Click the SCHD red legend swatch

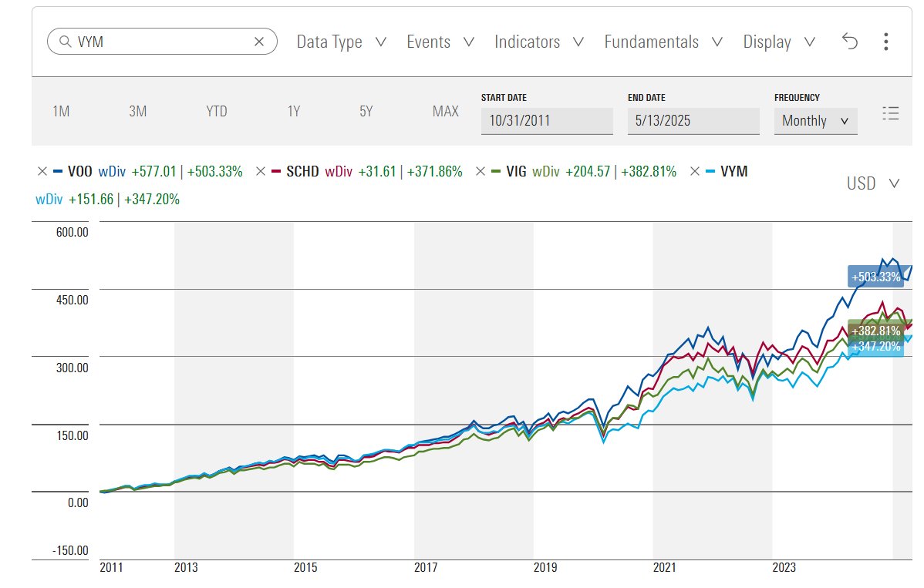point(276,171)
